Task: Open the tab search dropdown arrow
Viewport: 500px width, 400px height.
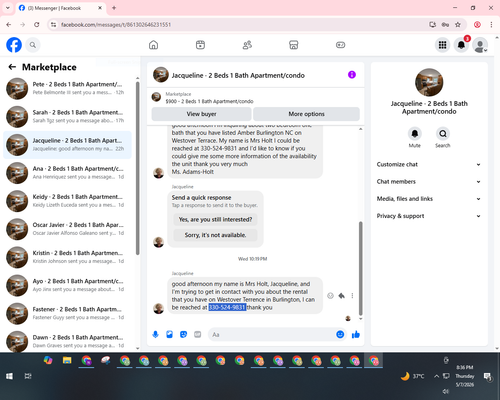Action: tap(8, 8)
